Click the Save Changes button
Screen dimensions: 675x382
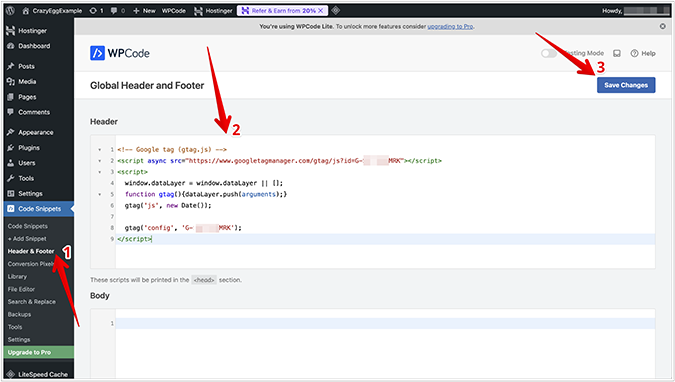point(626,85)
